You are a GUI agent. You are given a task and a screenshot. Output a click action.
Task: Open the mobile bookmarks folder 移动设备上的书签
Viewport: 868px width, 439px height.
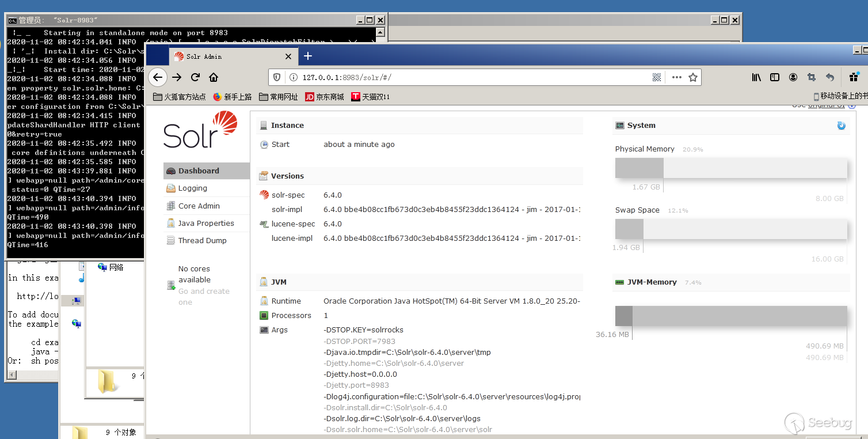(840, 96)
